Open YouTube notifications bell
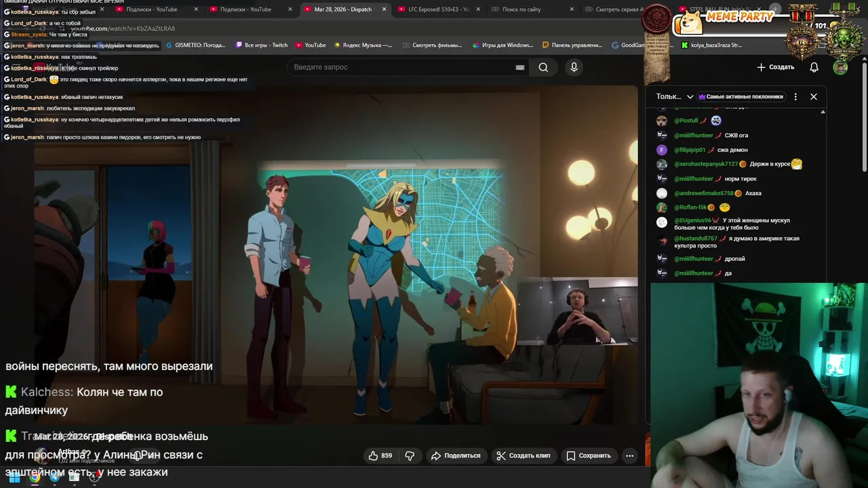868x488 pixels. coord(814,67)
